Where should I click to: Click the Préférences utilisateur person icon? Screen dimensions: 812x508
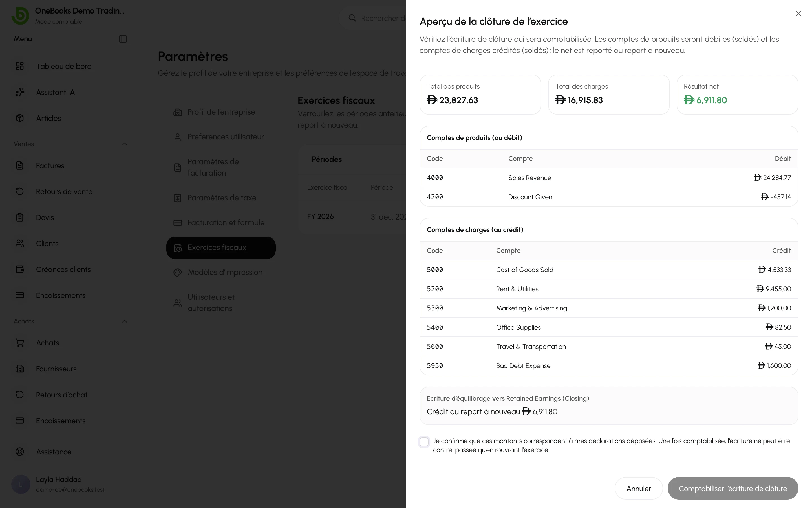(178, 137)
